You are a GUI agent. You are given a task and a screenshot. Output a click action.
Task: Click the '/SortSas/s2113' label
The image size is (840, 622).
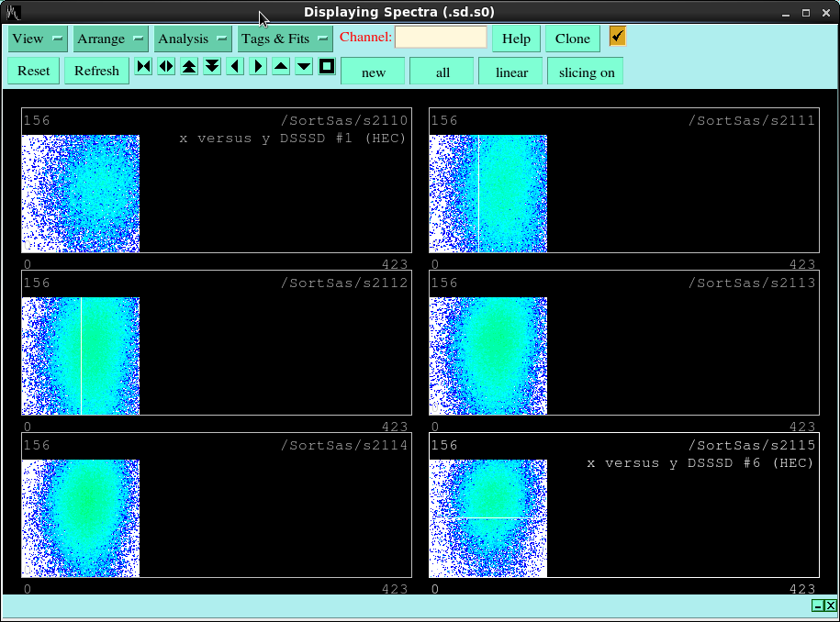point(752,283)
